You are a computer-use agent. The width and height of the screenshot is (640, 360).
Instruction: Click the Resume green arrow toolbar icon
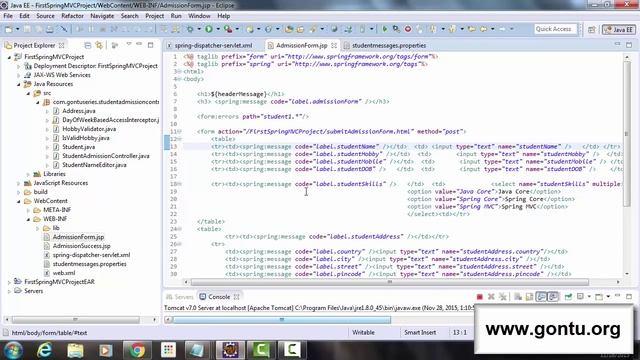[384, 29]
